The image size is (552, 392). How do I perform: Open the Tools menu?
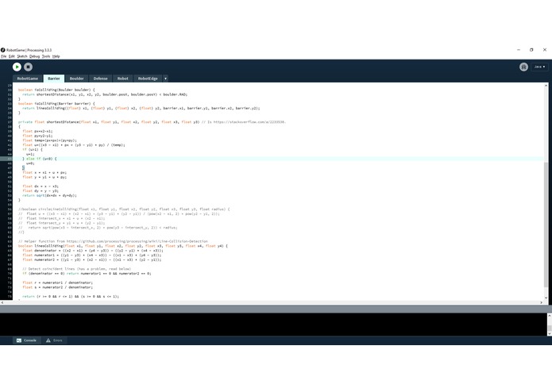46,56
